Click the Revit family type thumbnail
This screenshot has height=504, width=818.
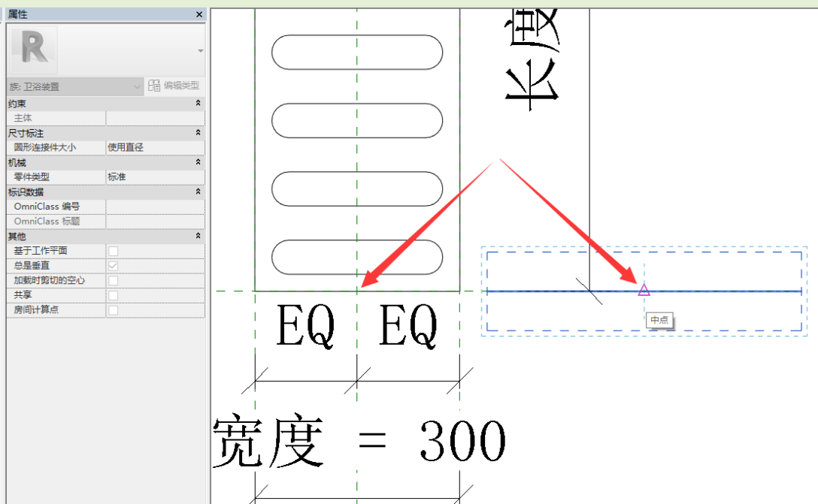click(34, 49)
